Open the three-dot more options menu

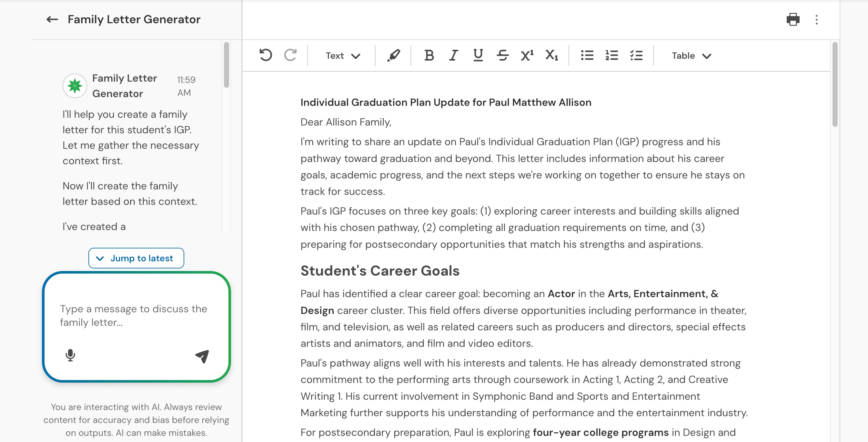coord(816,20)
